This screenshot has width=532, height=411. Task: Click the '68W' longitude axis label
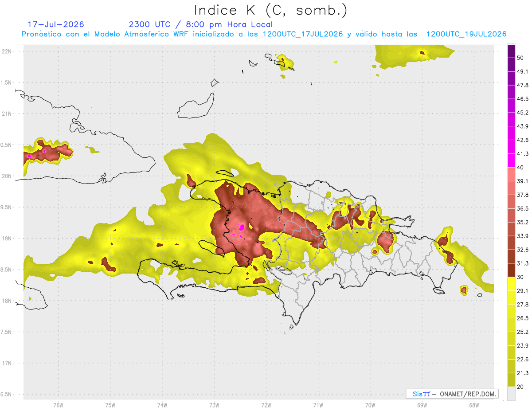tap(473, 405)
